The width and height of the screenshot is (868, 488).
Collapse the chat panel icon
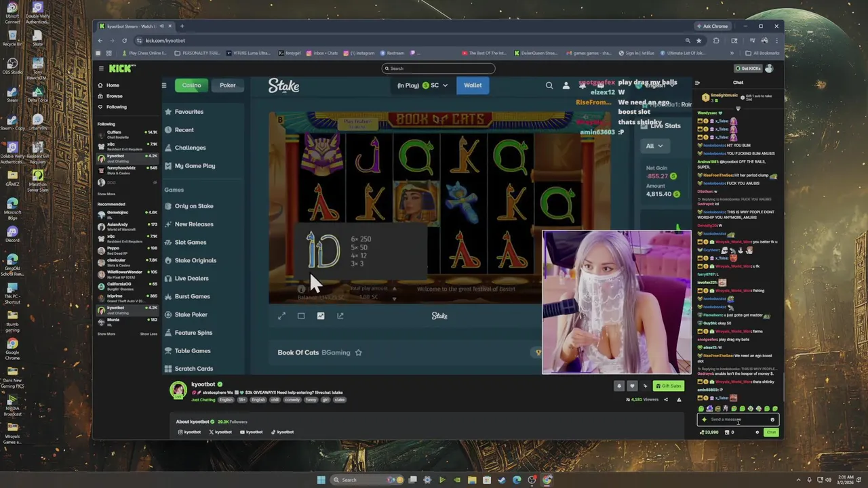pyautogui.click(x=697, y=83)
